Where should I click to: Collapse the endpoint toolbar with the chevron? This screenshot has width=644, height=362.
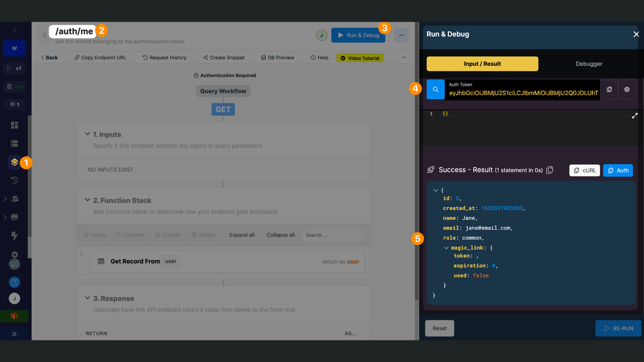(x=404, y=57)
